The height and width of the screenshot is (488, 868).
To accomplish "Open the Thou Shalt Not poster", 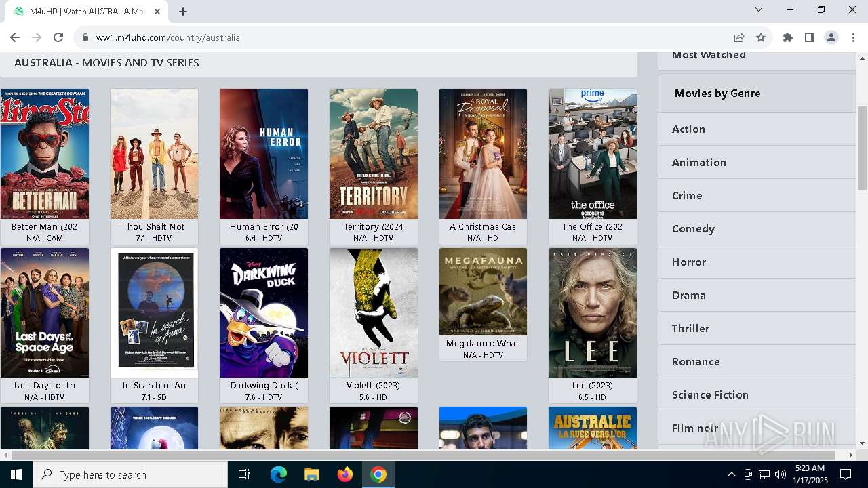I will 155,154.
